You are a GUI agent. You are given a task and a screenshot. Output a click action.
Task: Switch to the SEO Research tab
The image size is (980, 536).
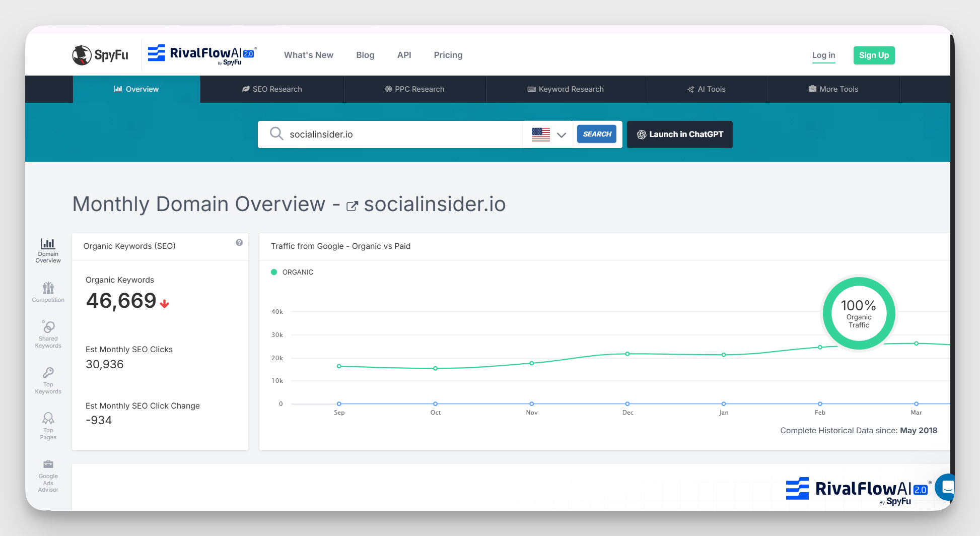(x=272, y=89)
